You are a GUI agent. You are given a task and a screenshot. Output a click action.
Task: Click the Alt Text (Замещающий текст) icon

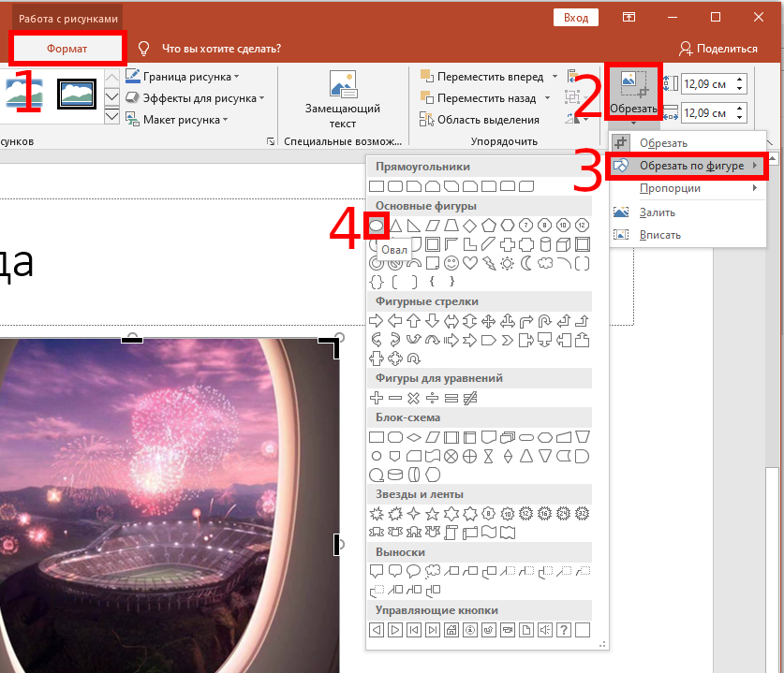pyautogui.click(x=343, y=86)
